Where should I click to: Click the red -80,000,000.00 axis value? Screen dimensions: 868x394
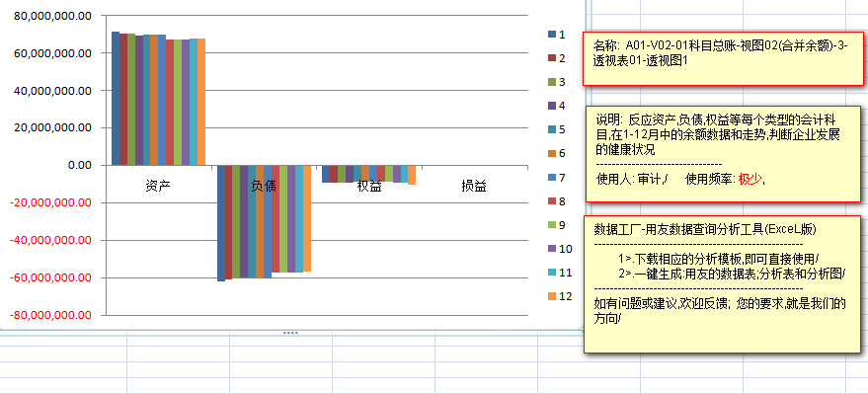[51, 315]
